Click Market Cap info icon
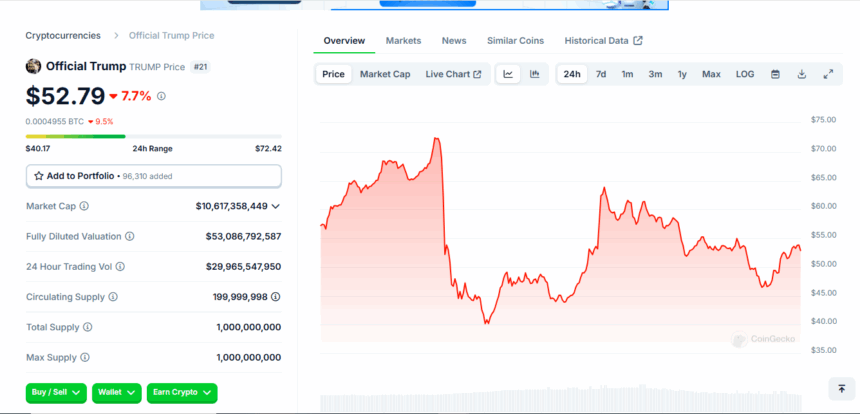This screenshot has height=414, width=860. pyautogui.click(x=84, y=206)
